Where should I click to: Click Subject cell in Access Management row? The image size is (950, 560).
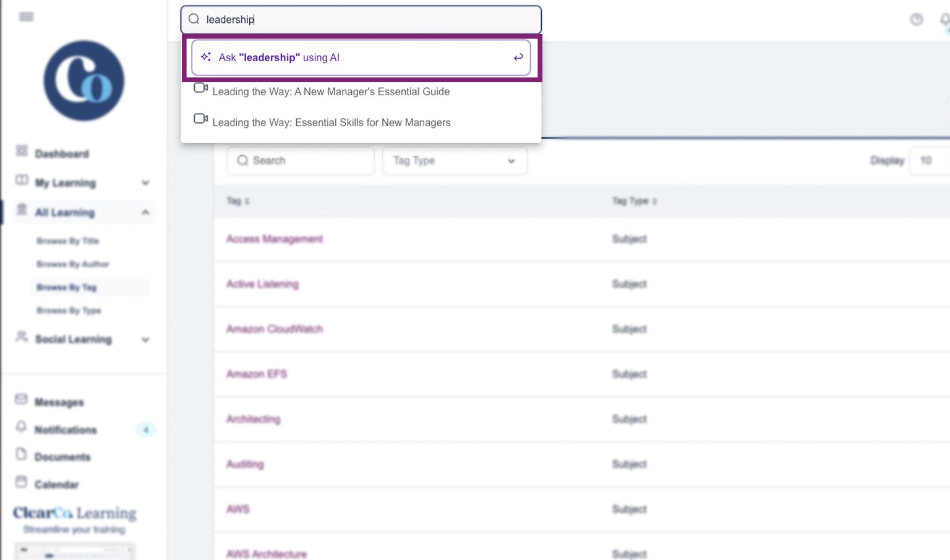[629, 239]
